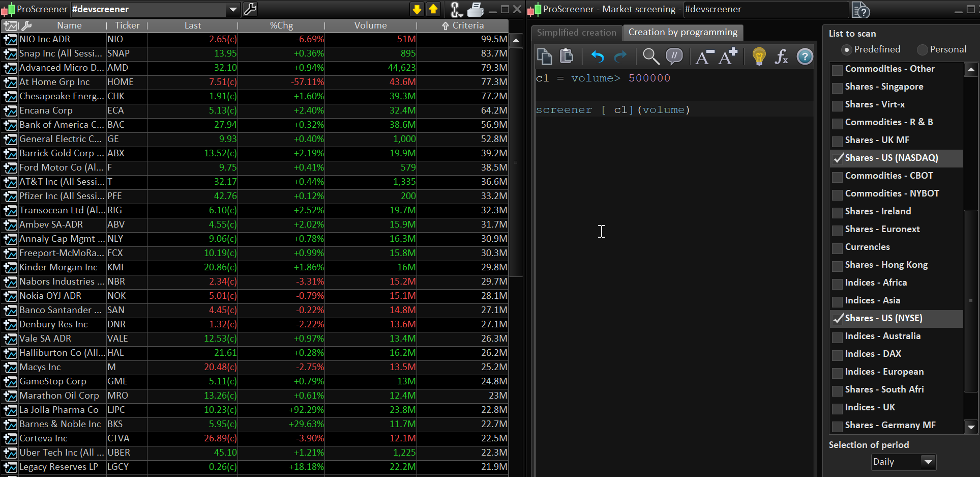
Task: Click the Paste icon in the editor toolbar
Action: (x=567, y=57)
